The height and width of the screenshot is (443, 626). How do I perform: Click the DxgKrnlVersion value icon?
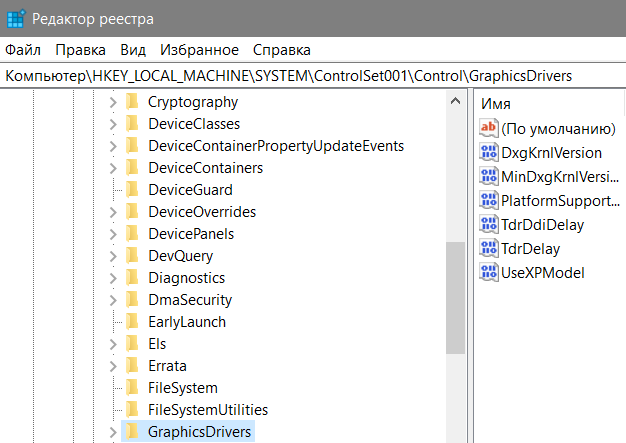(489, 153)
